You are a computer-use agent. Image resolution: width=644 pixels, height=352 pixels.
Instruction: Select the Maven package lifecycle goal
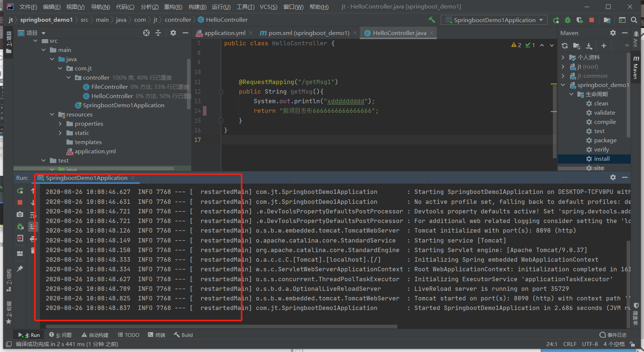coord(605,140)
